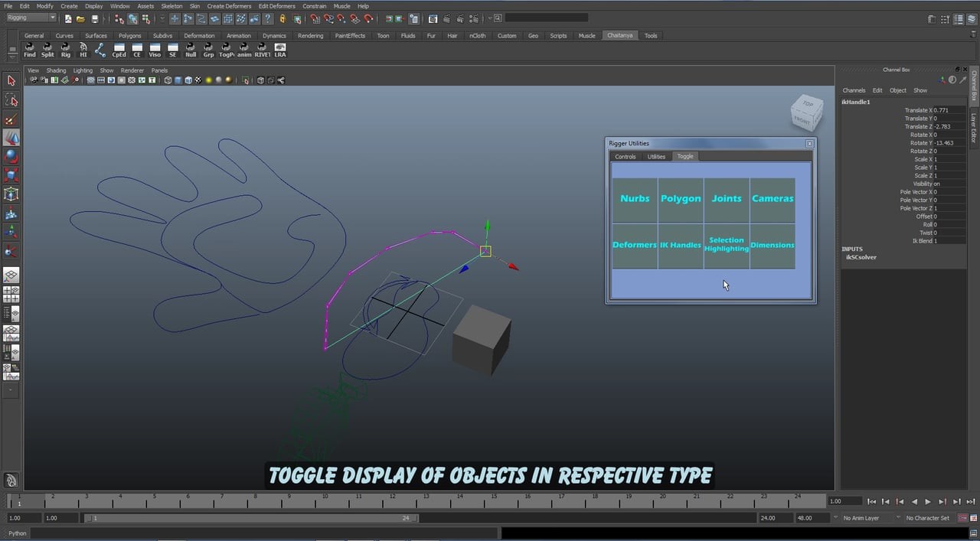Select the Find shelf tool

coord(29,52)
